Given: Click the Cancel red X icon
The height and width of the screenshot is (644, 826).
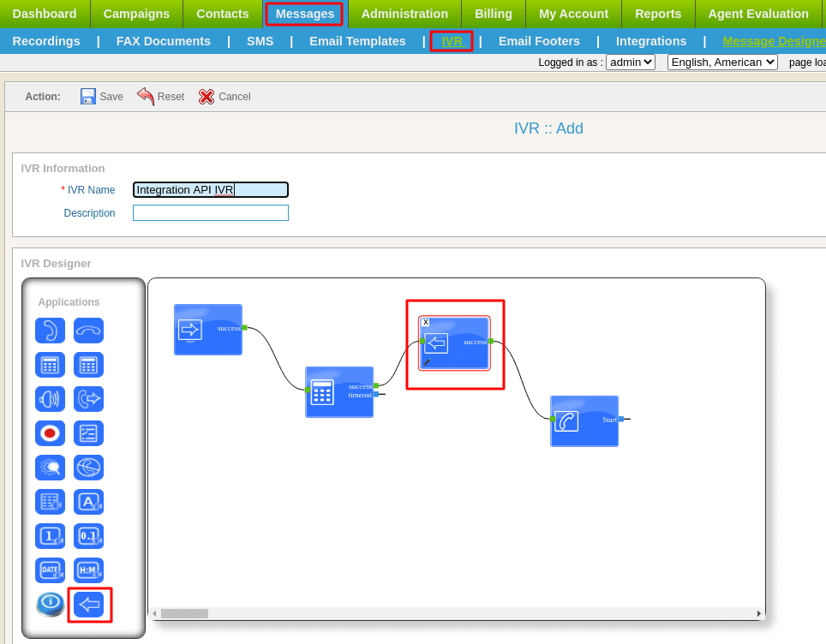Looking at the screenshot, I should click(206, 97).
